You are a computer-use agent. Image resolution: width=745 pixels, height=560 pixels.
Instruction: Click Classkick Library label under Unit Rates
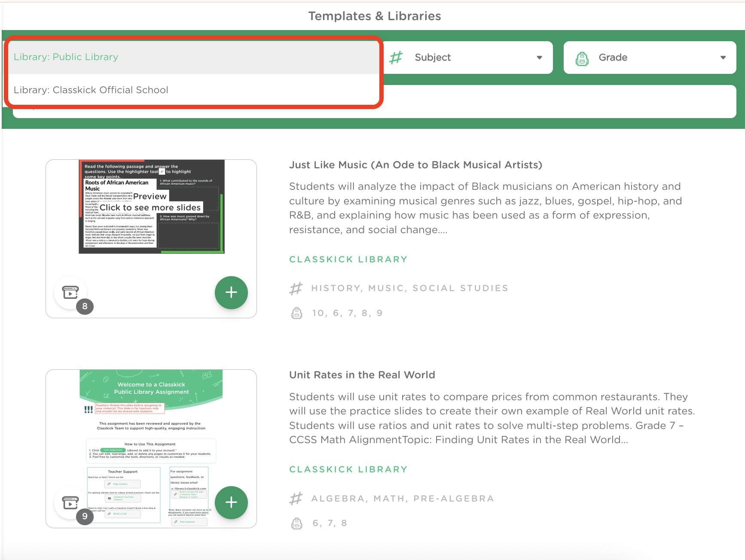point(348,469)
